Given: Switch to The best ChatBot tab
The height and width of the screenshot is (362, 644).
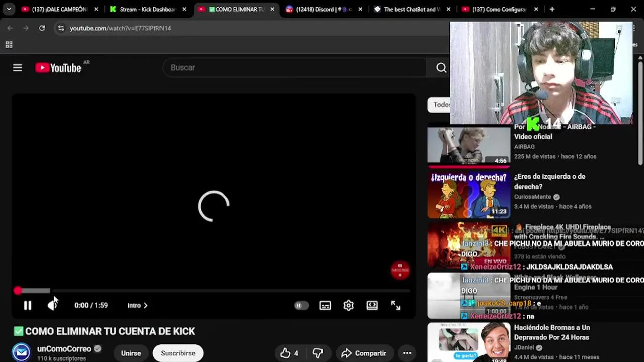Looking at the screenshot, I should (x=413, y=9).
